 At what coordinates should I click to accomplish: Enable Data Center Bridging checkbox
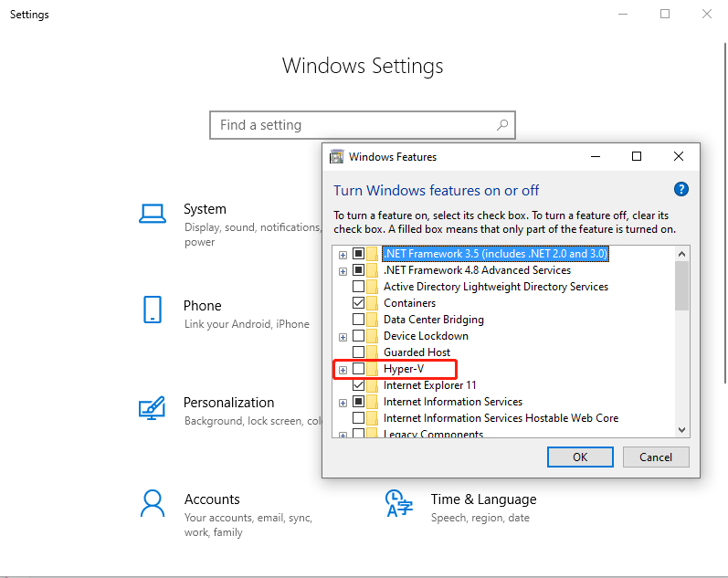[358, 320]
